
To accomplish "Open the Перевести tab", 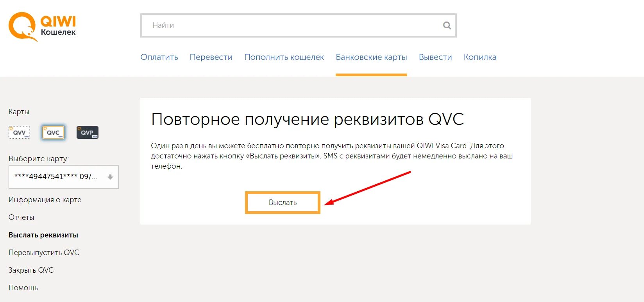I will point(211,57).
